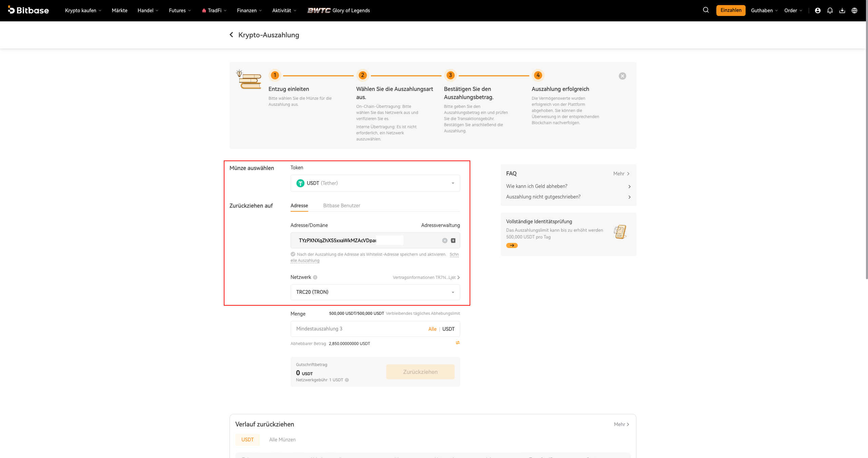The height and width of the screenshot is (458, 868).
Task: Click the orange swap arrows icon
Action: pyautogui.click(x=457, y=343)
